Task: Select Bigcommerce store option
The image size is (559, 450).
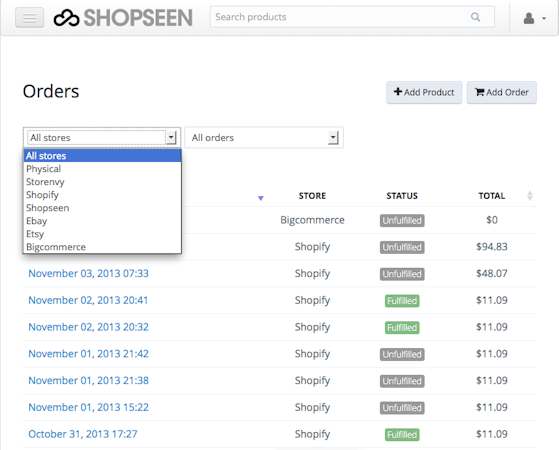Action: pos(102,247)
